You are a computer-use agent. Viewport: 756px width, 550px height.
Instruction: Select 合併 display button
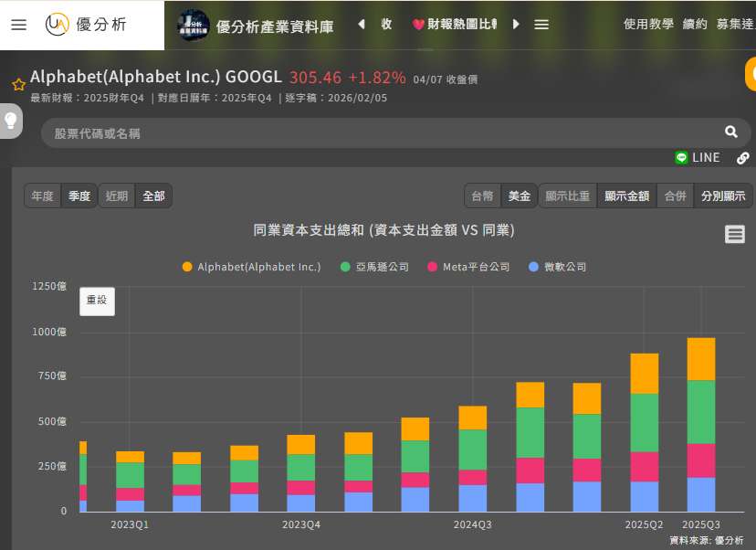(x=675, y=196)
